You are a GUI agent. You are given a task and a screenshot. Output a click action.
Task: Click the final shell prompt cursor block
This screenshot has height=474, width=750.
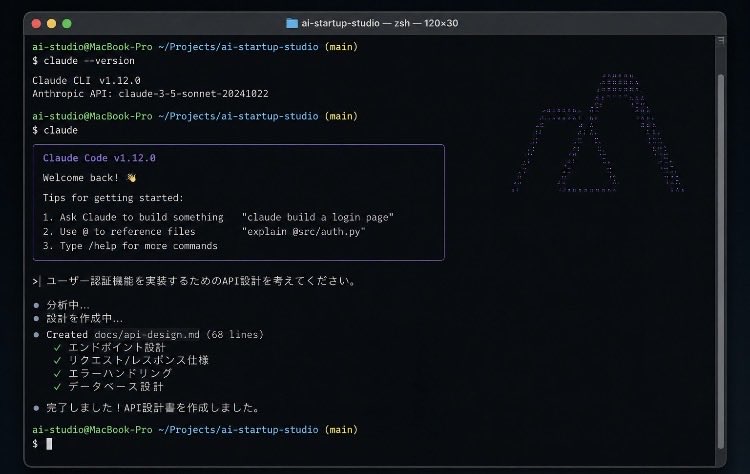49,444
